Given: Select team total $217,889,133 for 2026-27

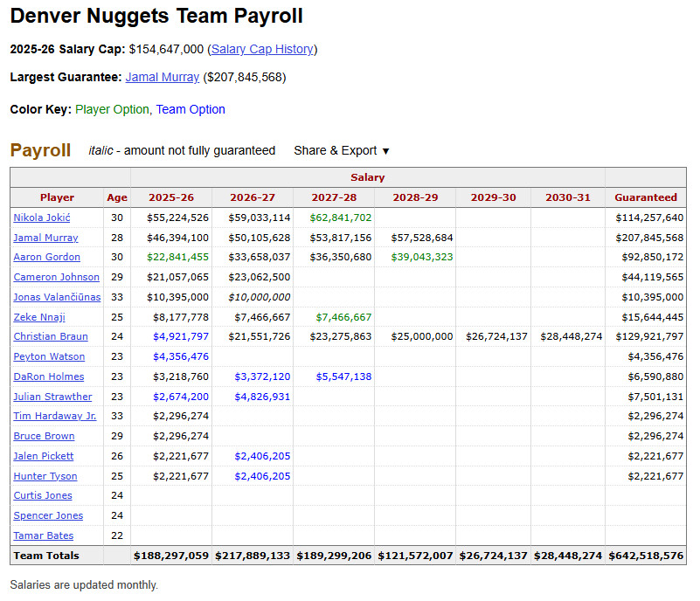Looking at the screenshot, I should tap(253, 556).
